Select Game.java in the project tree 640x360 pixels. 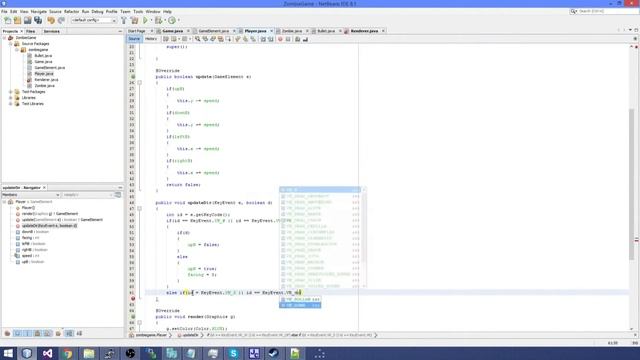click(x=43, y=62)
